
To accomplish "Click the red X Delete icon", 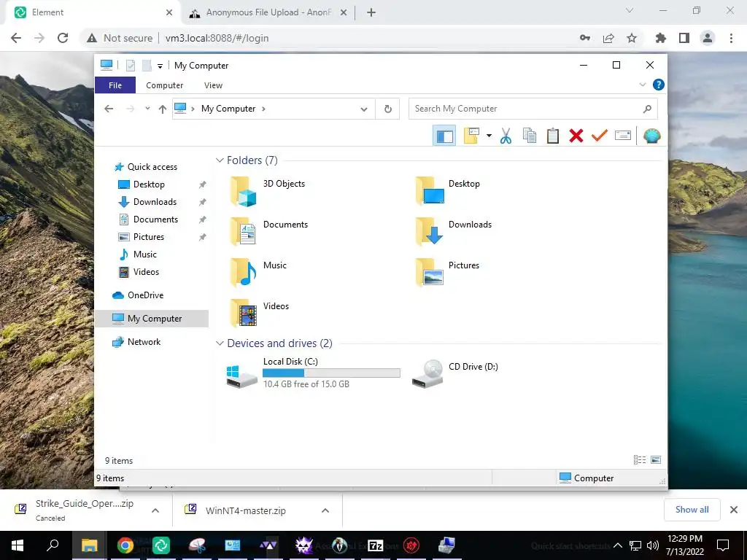I will pyautogui.click(x=576, y=136).
